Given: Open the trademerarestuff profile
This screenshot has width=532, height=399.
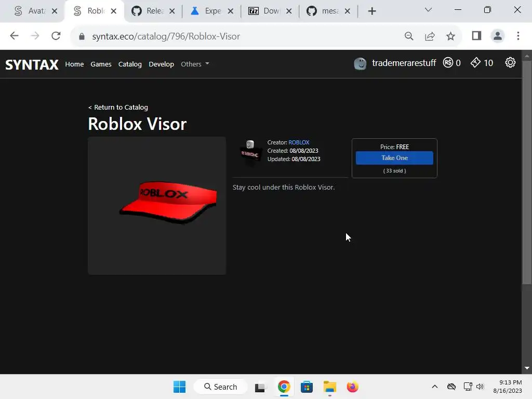Looking at the screenshot, I should (x=404, y=63).
